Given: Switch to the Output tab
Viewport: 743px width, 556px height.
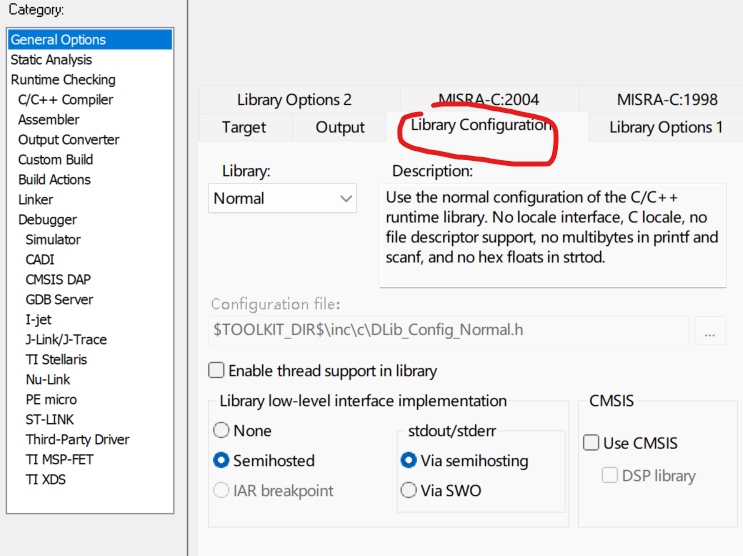Looking at the screenshot, I should tap(340, 127).
